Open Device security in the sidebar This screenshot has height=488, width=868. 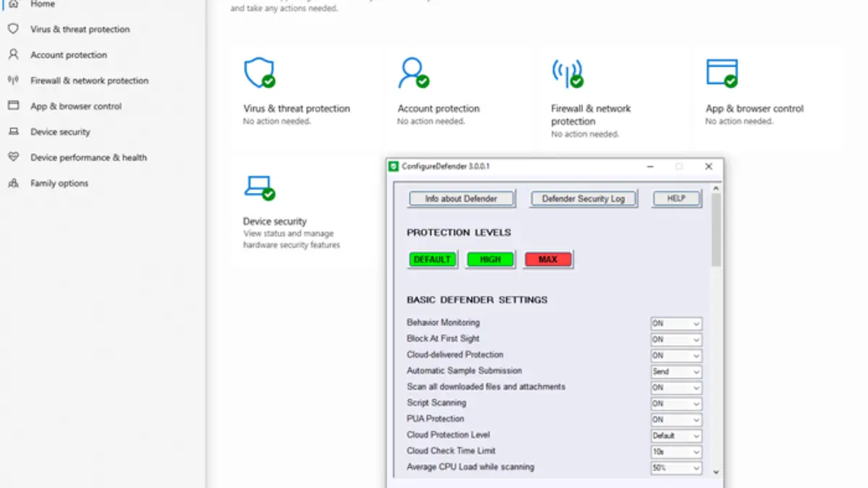click(60, 132)
